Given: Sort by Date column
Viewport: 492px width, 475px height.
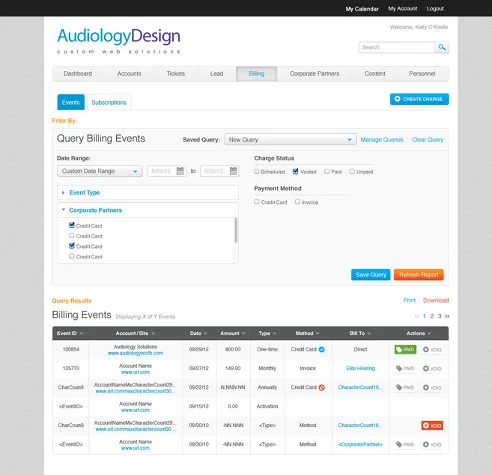Looking at the screenshot, I should click(198, 333).
